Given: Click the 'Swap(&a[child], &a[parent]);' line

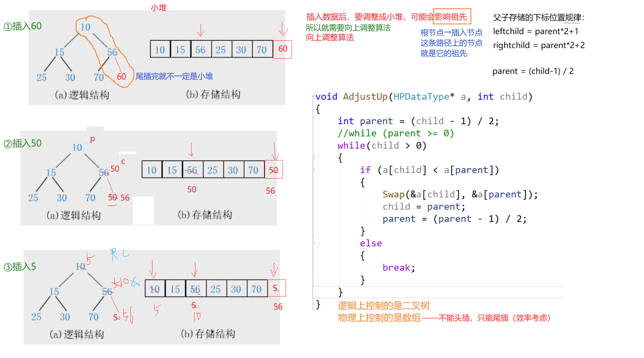Looking at the screenshot, I should point(460,194).
